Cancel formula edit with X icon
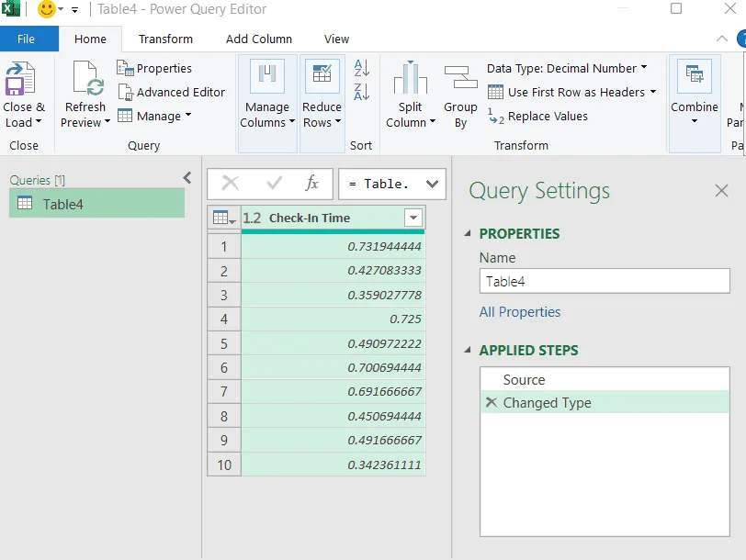This screenshot has height=560, width=746. [231, 183]
